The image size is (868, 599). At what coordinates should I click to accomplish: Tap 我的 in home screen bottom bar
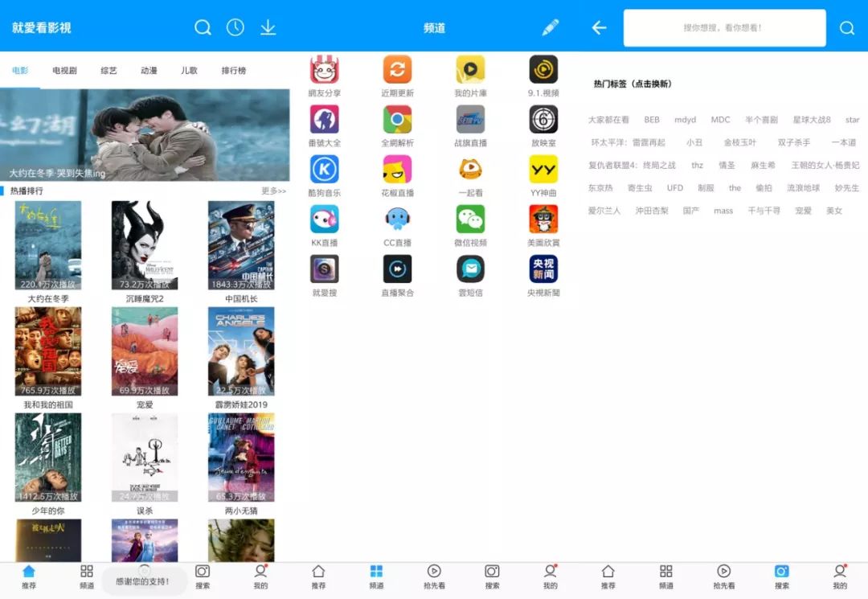(260, 576)
